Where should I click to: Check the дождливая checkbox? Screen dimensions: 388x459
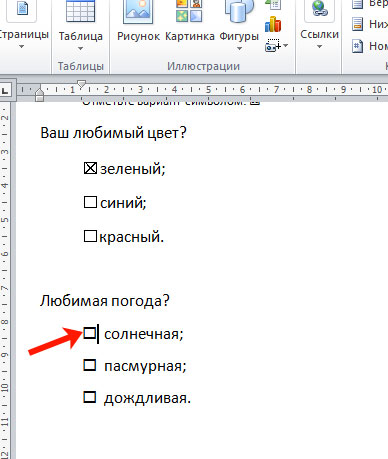[x=89, y=397]
